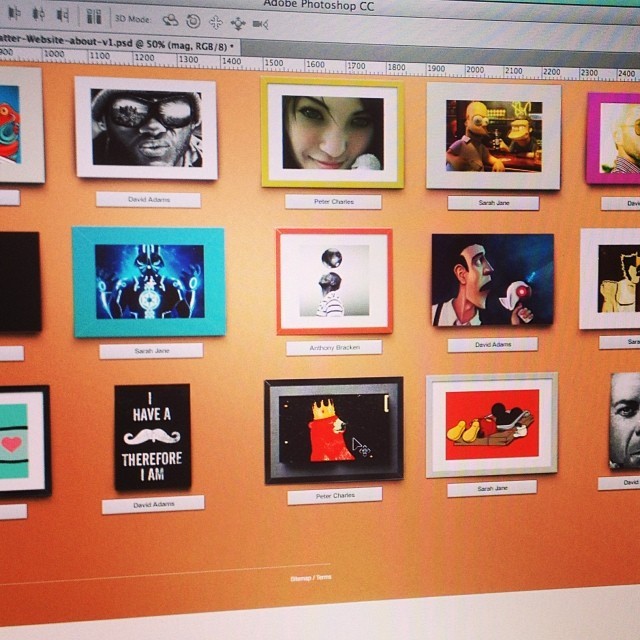640x640 pixels.
Task: Click the Terms link in the footer
Action: coord(324,577)
